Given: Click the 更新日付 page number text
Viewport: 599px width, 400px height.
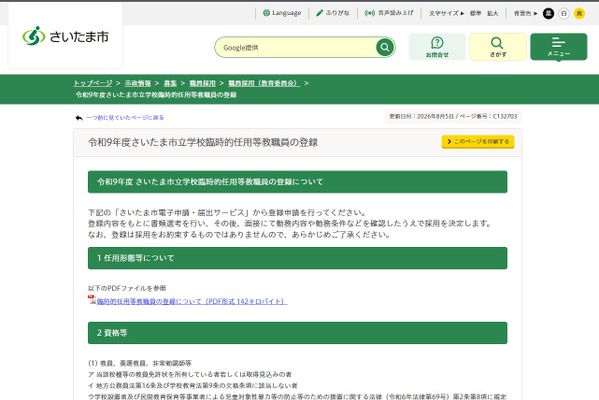Looking at the screenshot, I should (453, 116).
